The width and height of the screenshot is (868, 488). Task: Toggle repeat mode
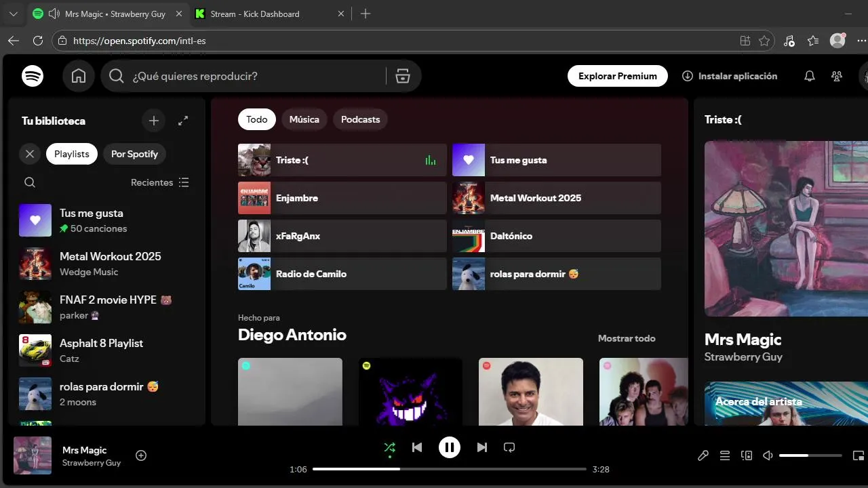pos(509,447)
